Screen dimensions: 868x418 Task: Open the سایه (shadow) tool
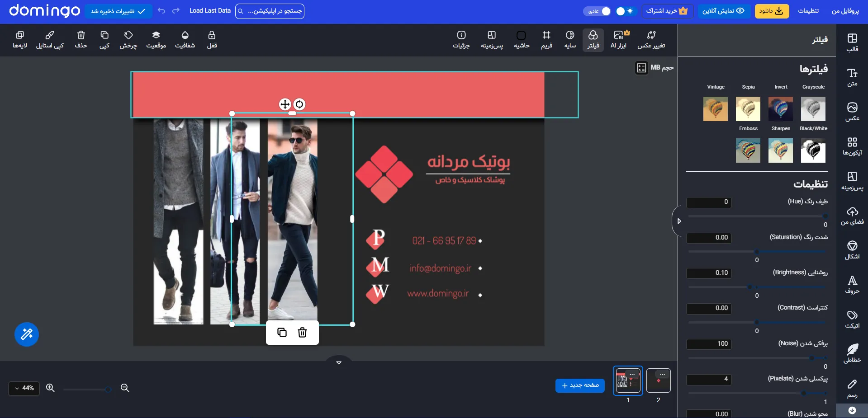570,40
